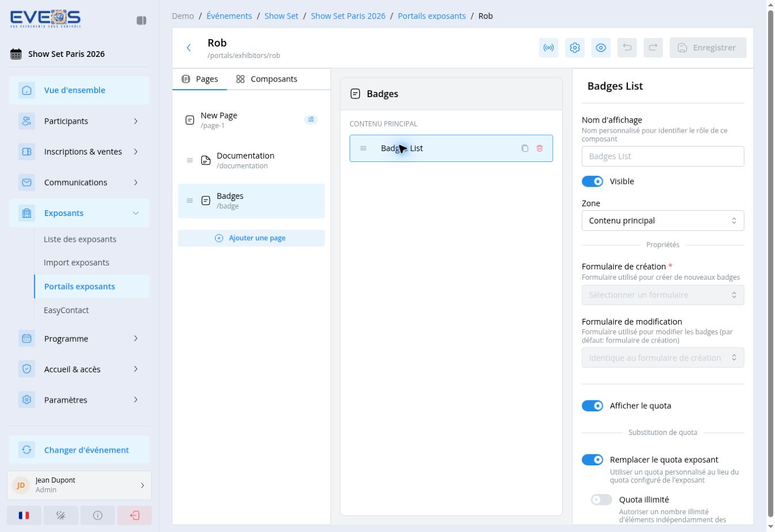Image resolution: width=775 pixels, height=532 pixels.
Task: Expand the Participants menu
Action: click(79, 121)
